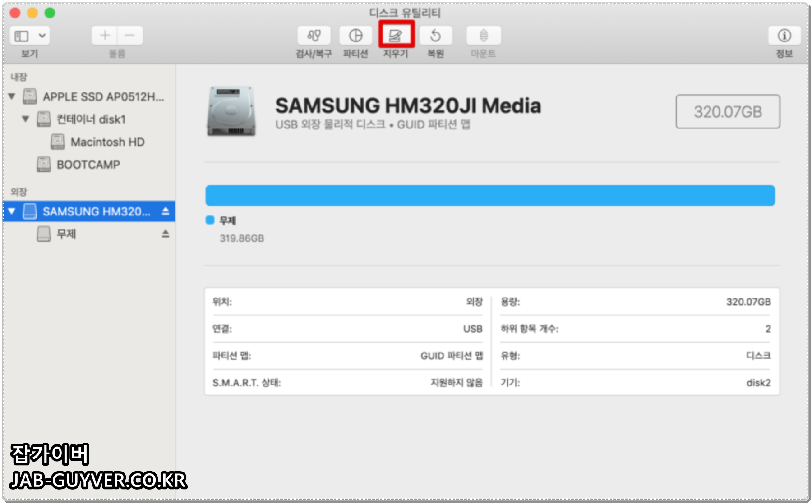Click the Restore (복원) toolbar icon
The width and height of the screenshot is (812, 504).
click(436, 36)
